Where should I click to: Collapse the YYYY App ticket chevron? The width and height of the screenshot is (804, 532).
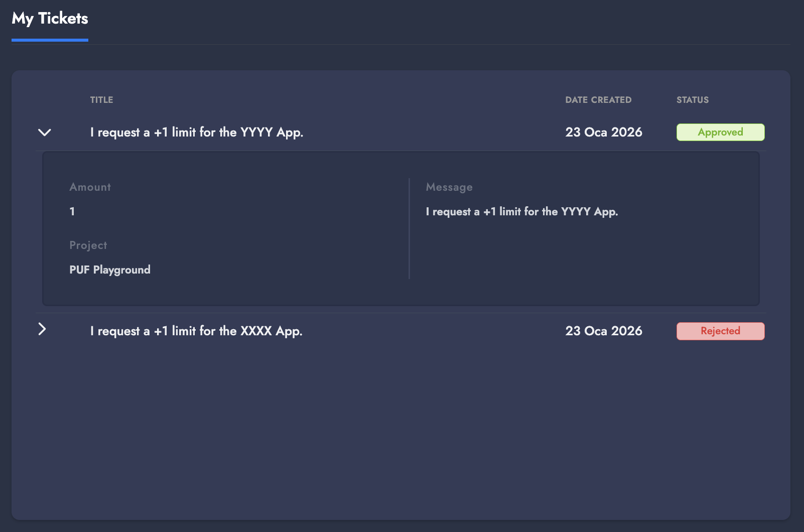pos(45,132)
